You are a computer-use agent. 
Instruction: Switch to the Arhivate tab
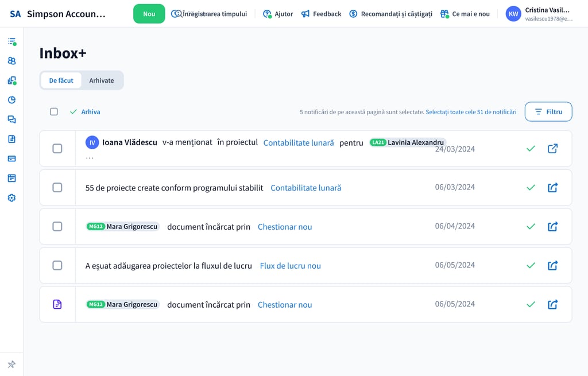pyautogui.click(x=102, y=80)
